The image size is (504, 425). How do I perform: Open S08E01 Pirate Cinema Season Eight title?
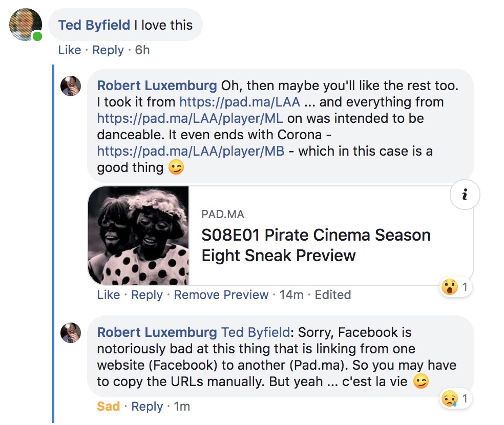(316, 245)
